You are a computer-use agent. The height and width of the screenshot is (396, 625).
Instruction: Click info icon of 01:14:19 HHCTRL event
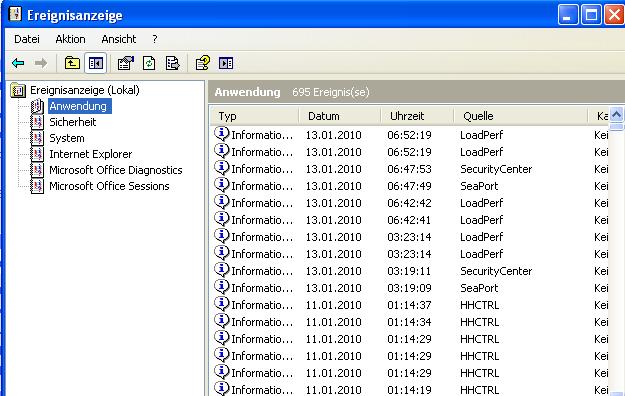222,388
